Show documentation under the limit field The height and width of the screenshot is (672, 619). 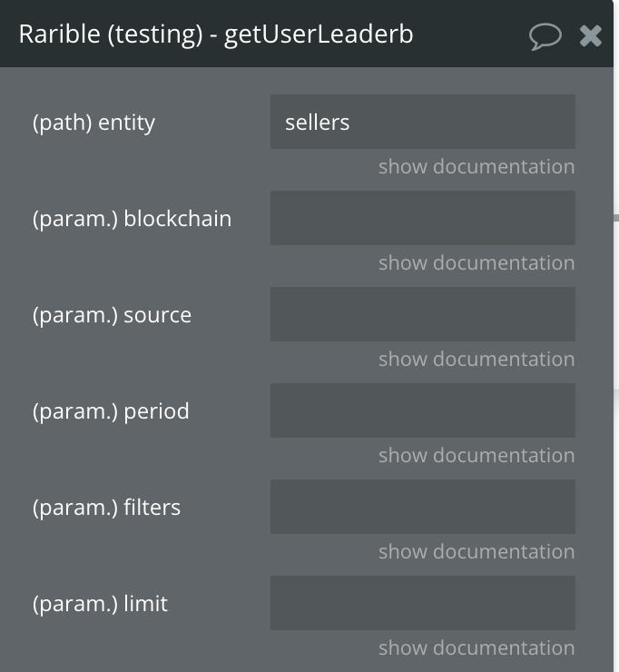point(477,647)
